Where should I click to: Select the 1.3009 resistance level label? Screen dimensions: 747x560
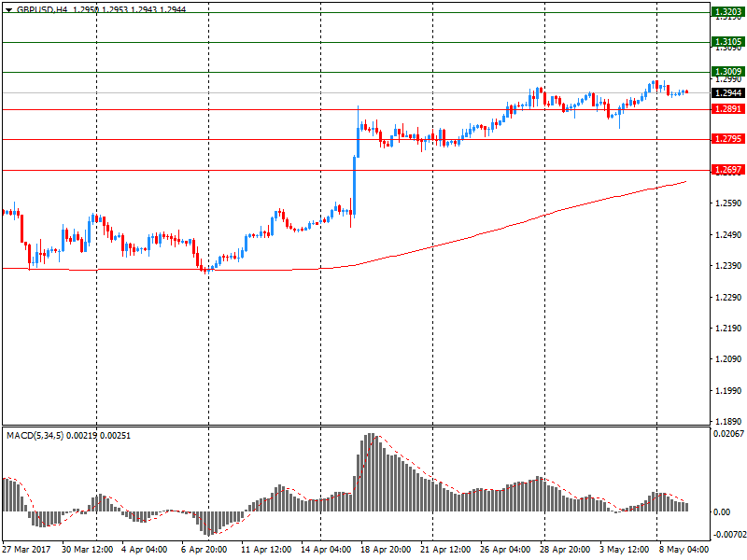tap(728, 72)
